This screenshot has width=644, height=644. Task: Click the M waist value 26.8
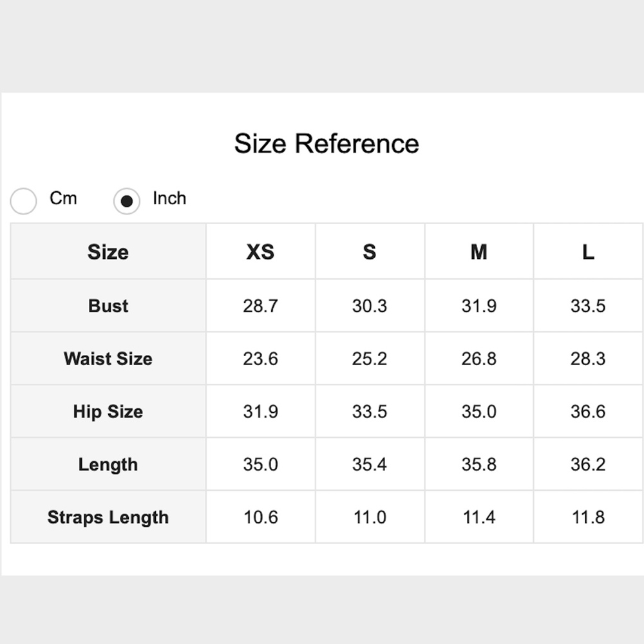point(479,359)
